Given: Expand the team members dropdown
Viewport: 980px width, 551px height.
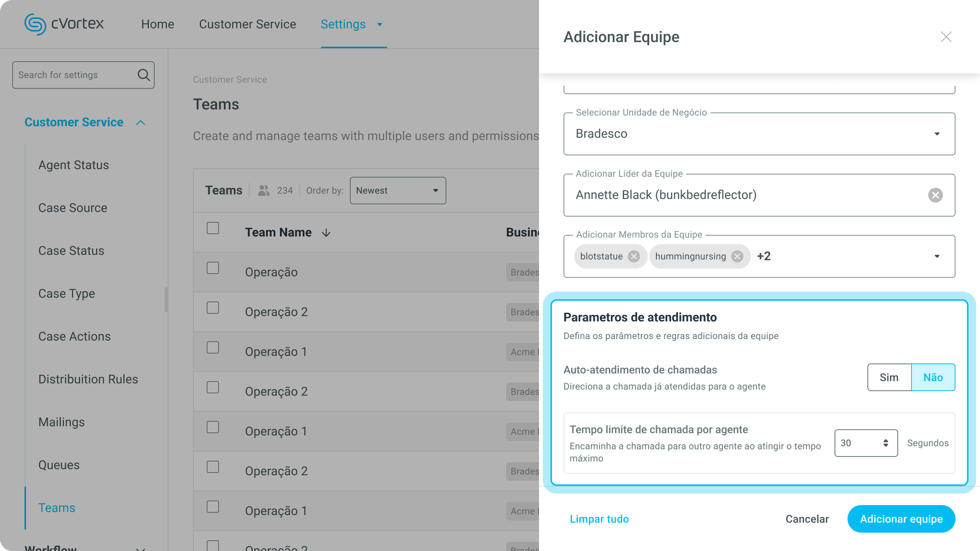Looking at the screenshot, I should (x=937, y=256).
